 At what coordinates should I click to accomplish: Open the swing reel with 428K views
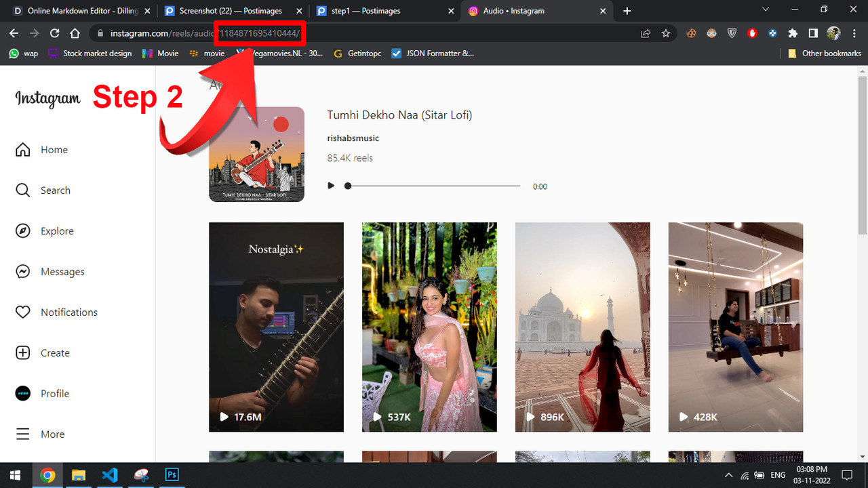pos(736,327)
